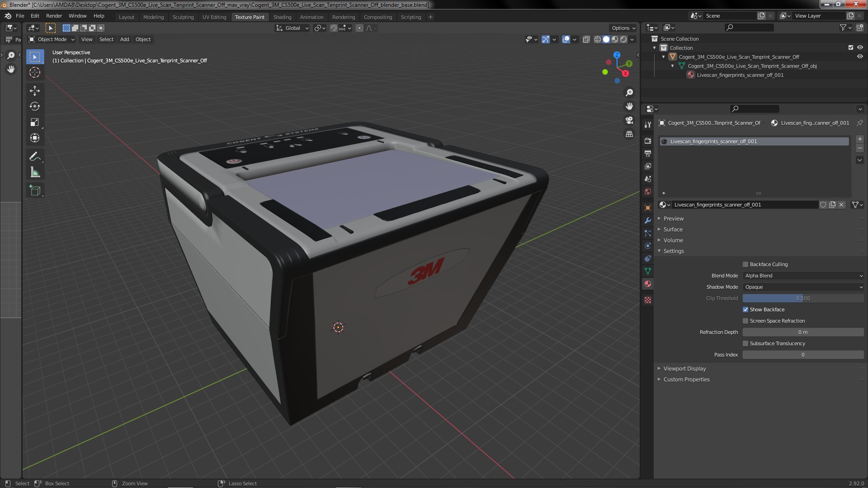868x488 pixels.
Task: Switch orthographic/perspective grid icon
Action: coord(629,134)
